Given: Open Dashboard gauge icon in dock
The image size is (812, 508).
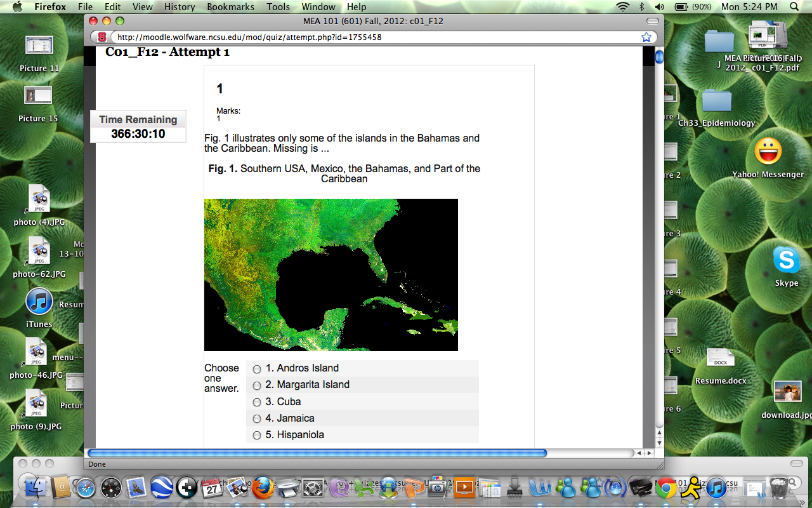Looking at the screenshot, I should [x=111, y=488].
